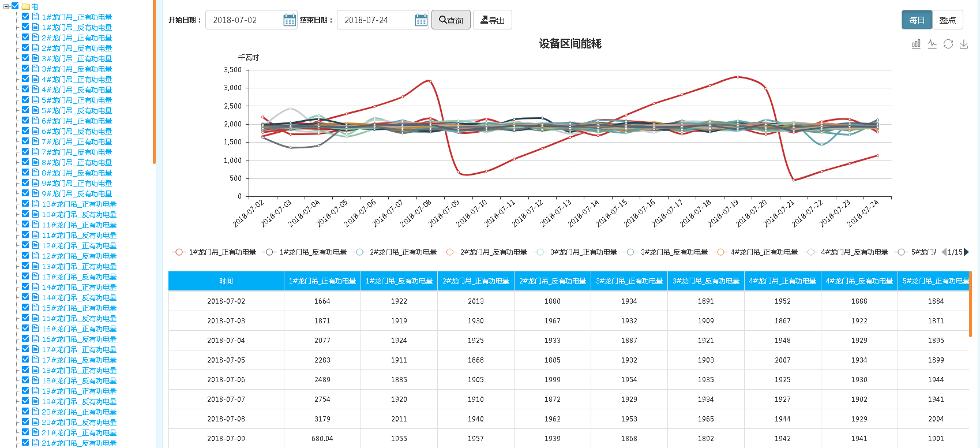Click the 查询 query button
980x448 pixels.
coord(451,20)
